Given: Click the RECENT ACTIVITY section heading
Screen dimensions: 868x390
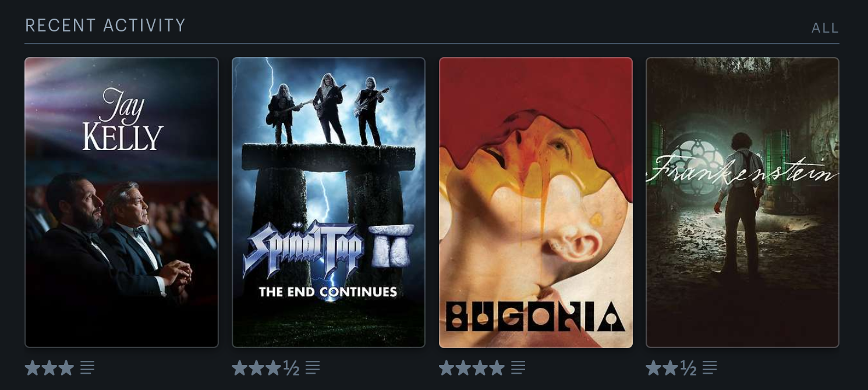Looking at the screenshot, I should [x=105, y=26].
